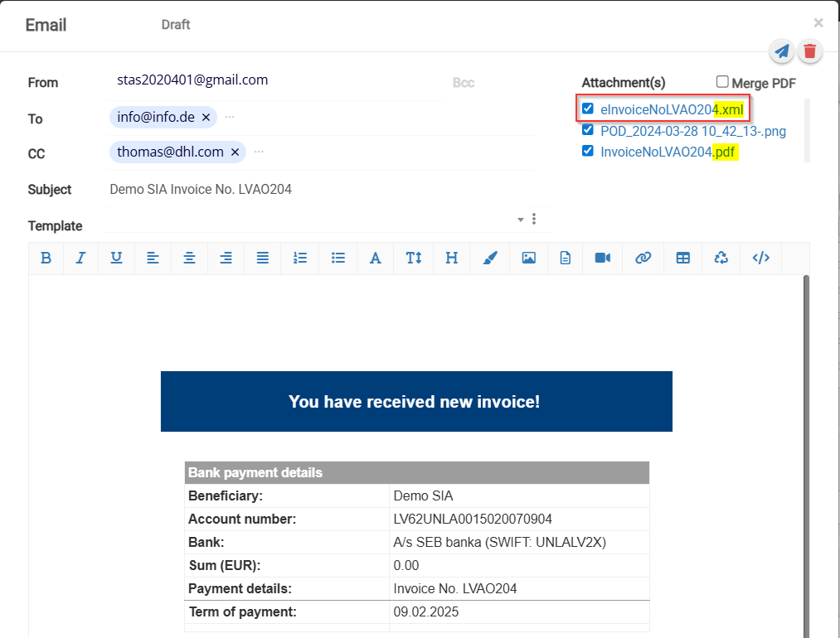Uncheck the InvoiceNoLVAO204.pdf attachment checkbox

coord(588,151)
